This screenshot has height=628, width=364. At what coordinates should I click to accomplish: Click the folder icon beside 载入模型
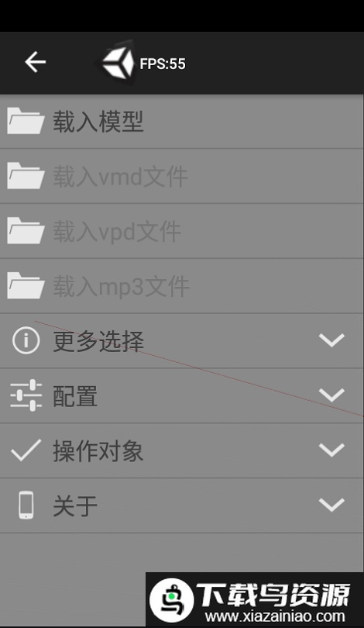[x=26, y=120]
